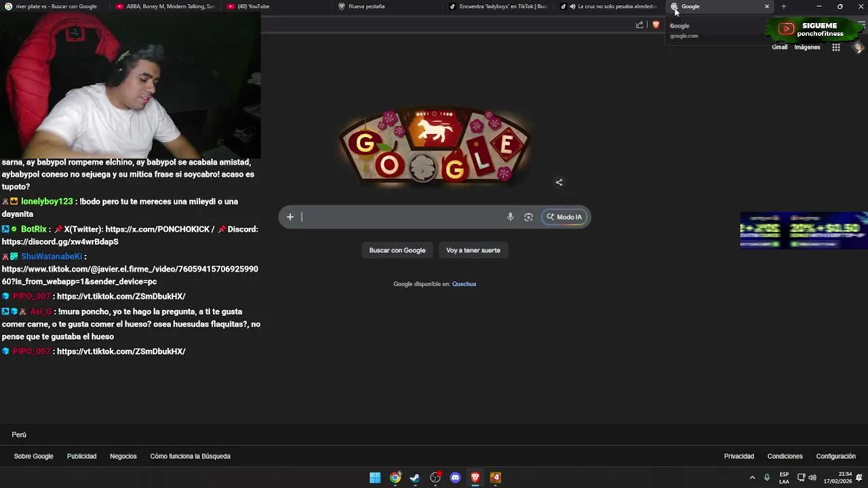This screenshot has width=868, height=488.
Task: Open a new browser tab with plus
Action: tap(784, 7)
